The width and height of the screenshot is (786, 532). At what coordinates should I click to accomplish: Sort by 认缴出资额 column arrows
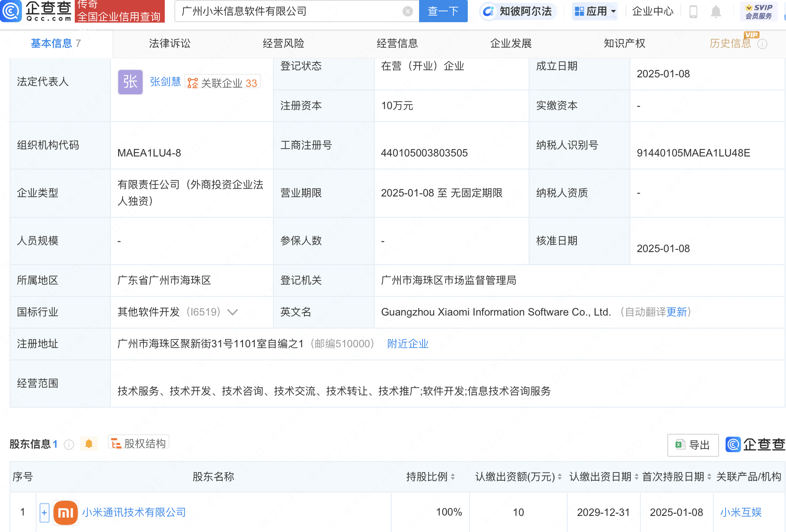pos(560,477)
